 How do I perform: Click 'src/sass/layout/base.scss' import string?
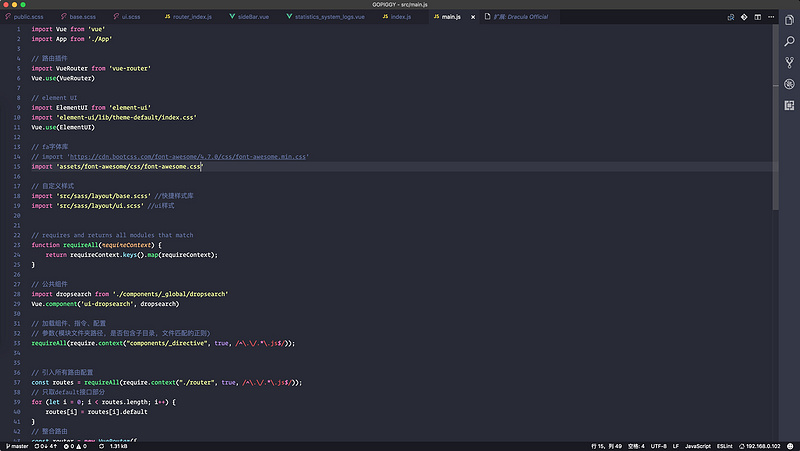[103, 196]
